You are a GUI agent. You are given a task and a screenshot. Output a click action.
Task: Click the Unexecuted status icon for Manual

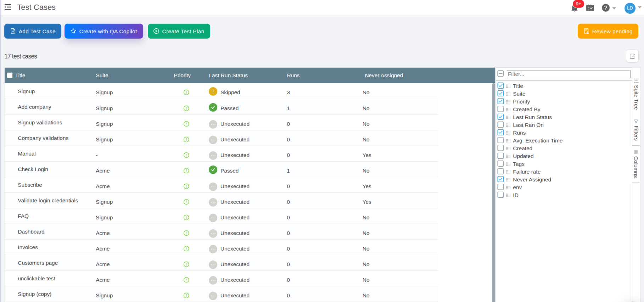coord(213,155)
